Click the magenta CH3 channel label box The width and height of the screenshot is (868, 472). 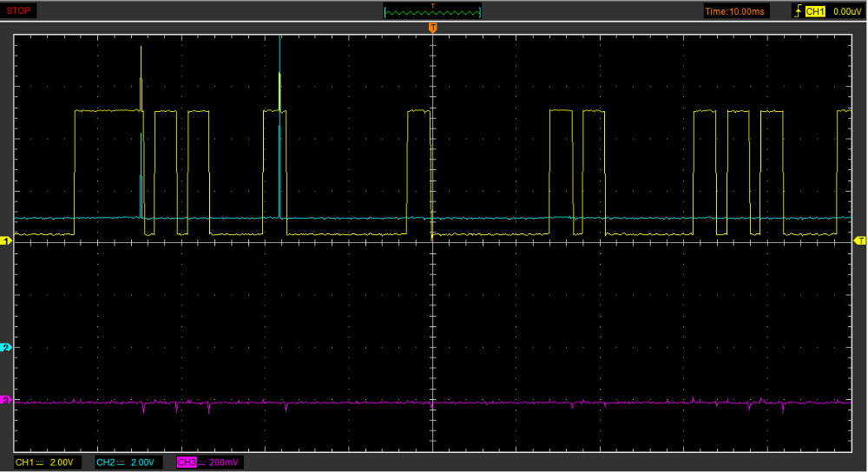click(x=186, y=462)
